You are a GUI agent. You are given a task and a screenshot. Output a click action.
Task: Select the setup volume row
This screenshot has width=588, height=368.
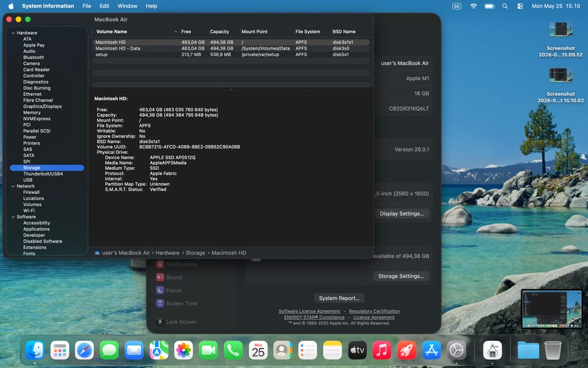click(231, 55)
